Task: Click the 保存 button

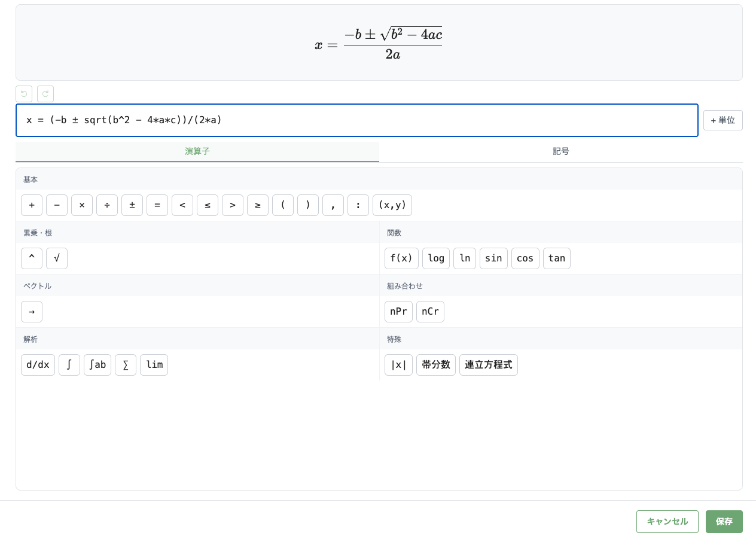Action: click(724, 522)
